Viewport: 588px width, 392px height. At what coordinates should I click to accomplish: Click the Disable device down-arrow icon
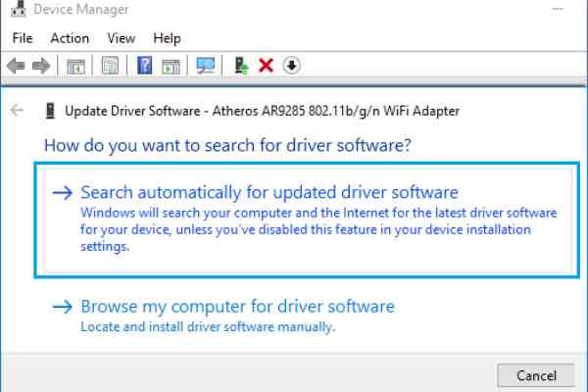291,66
